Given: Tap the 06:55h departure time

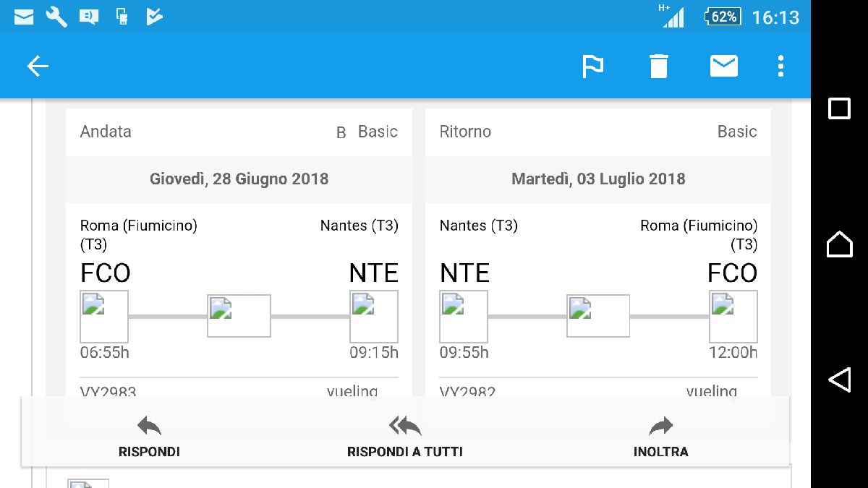Looking at the screenshot, I should tap(105, 353).
